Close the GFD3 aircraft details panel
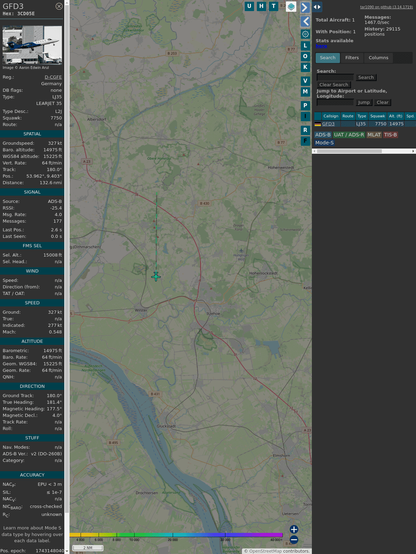 [x=59, y=6]
